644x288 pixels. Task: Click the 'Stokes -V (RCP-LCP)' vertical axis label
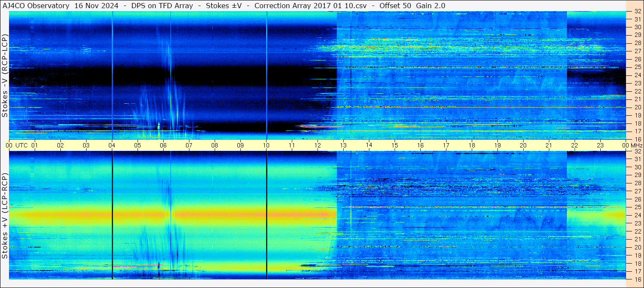[x=5, y=75]
